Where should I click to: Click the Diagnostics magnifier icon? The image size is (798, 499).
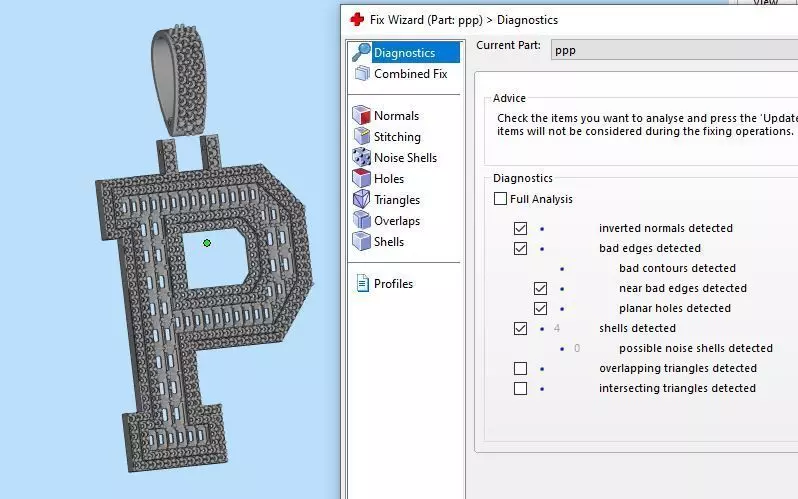(x=361, y=52)
